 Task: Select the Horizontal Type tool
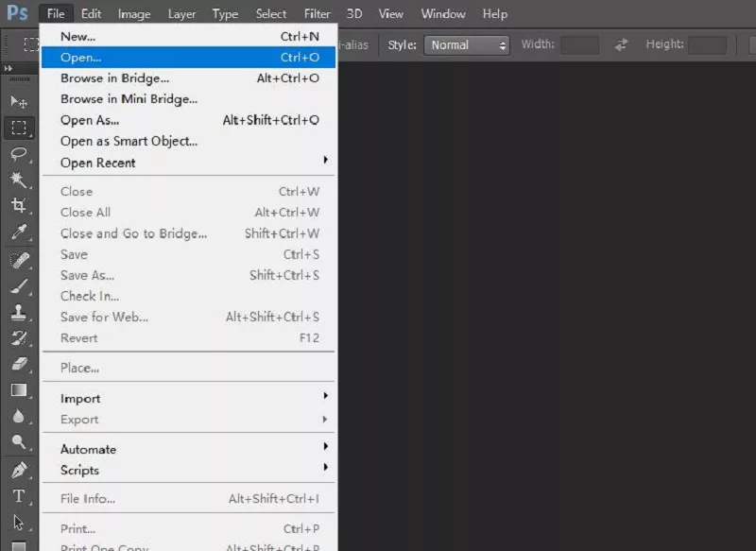[19, 496]
